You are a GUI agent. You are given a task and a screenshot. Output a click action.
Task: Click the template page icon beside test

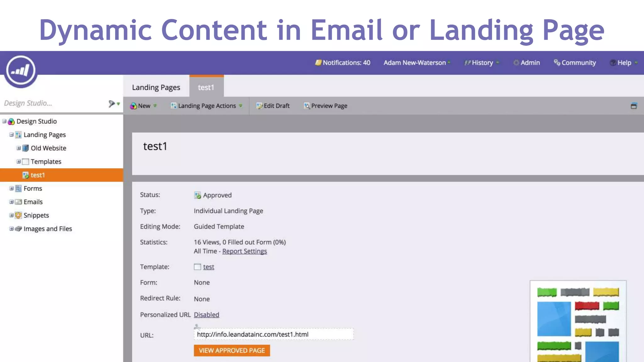click(197, 267)
